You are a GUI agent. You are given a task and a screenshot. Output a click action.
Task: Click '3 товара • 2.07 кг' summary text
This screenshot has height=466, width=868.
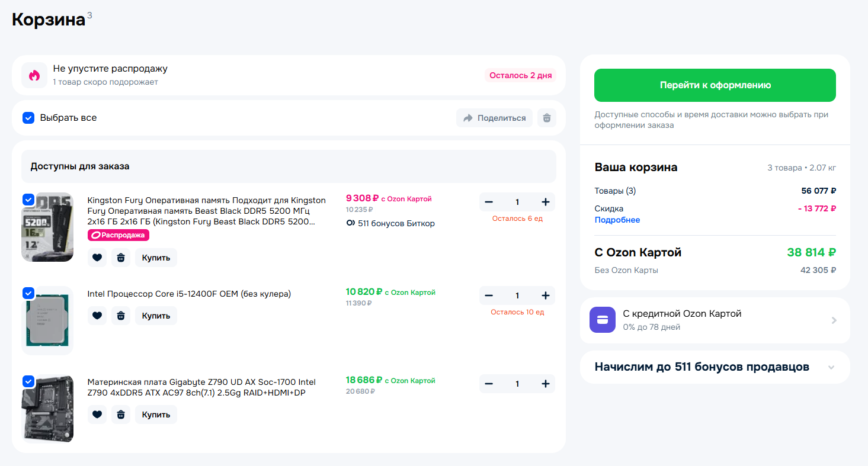(802, 168)
